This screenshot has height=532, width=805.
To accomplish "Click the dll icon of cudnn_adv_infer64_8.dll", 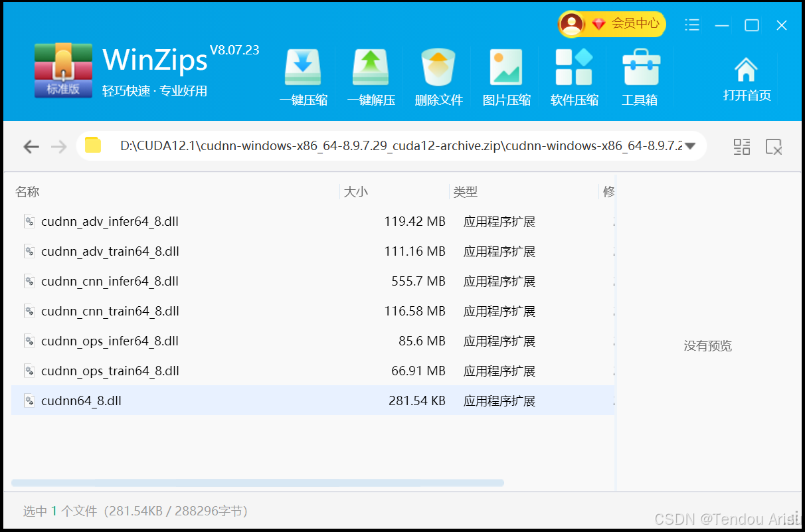I will [29, 221].
